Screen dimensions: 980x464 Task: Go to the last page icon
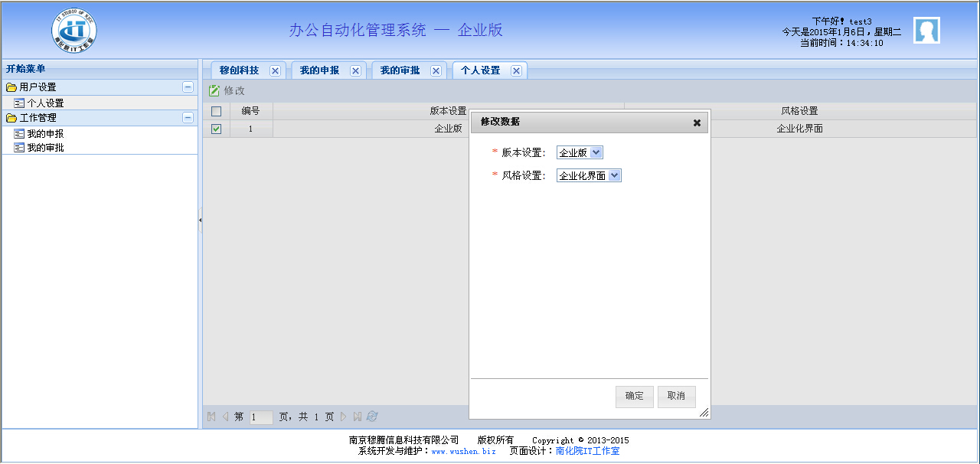coord(357,417)
